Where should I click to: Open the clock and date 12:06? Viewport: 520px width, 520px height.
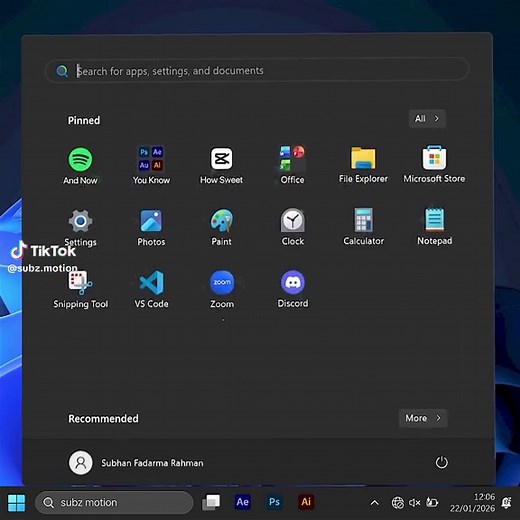pyautogui.click(x=472, y=503)
